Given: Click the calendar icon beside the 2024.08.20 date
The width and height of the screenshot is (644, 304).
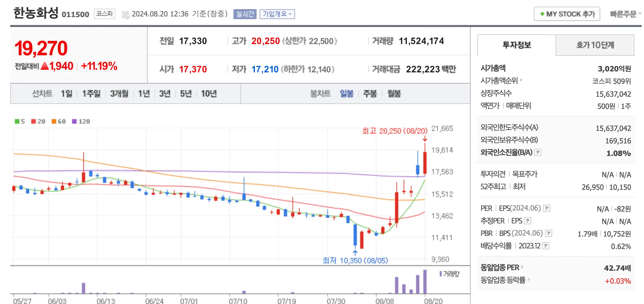Looking at the screenshot, I should [126, 15].
